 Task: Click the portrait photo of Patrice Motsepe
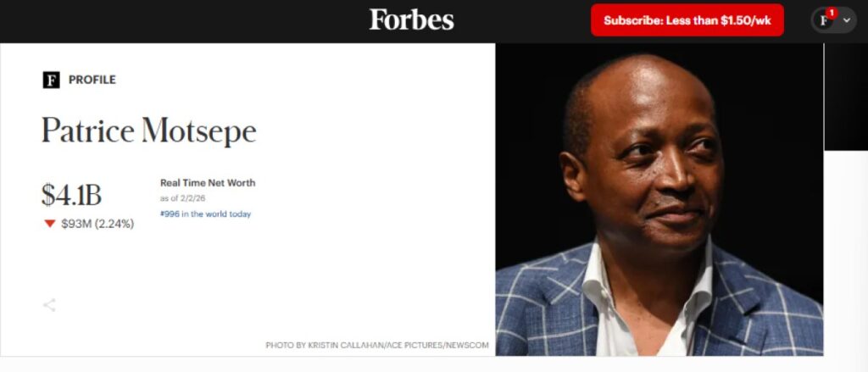659,199
